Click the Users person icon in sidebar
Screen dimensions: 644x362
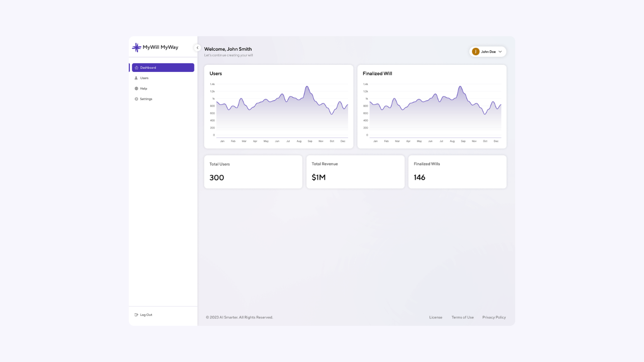(x=136, y=78)
